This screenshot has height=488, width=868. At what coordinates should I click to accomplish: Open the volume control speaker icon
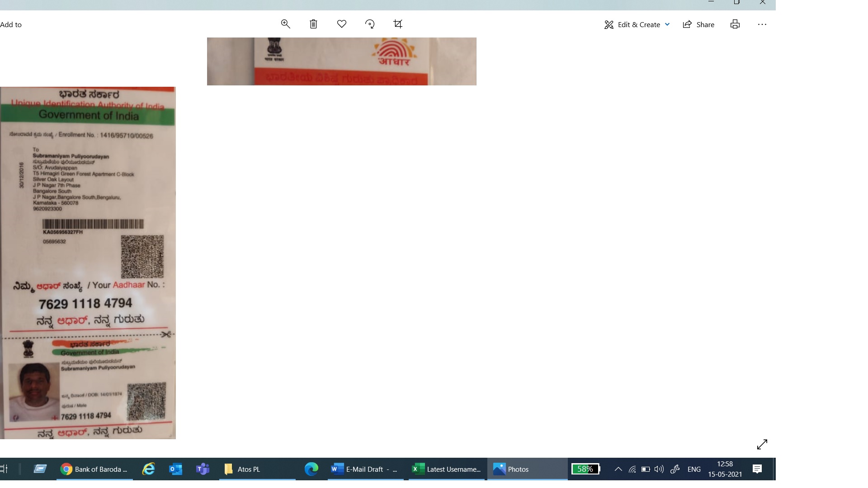[x=659, y=469]
